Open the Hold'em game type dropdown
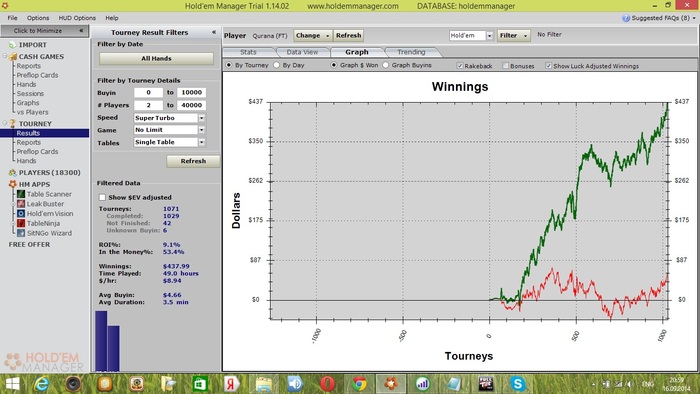This screenshot has width=700, height=394. [x=490, y=36]
